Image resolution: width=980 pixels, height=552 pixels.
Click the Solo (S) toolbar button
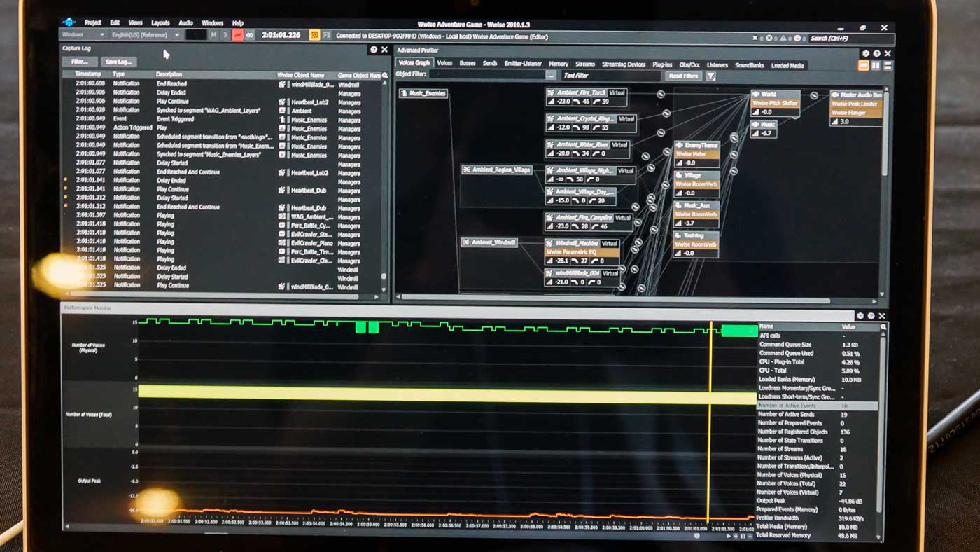click(225, 34)
